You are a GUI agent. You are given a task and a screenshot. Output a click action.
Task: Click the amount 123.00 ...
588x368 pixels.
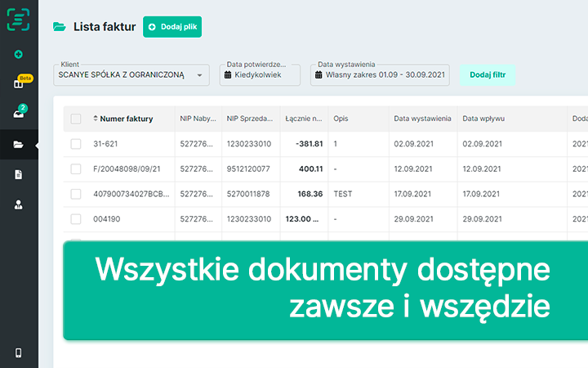(302, 219)
